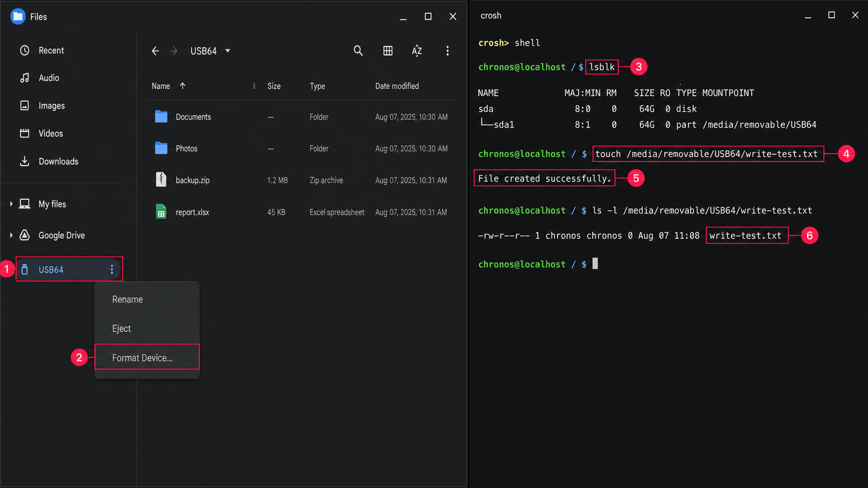Select the report.xlsx file name

192,212
